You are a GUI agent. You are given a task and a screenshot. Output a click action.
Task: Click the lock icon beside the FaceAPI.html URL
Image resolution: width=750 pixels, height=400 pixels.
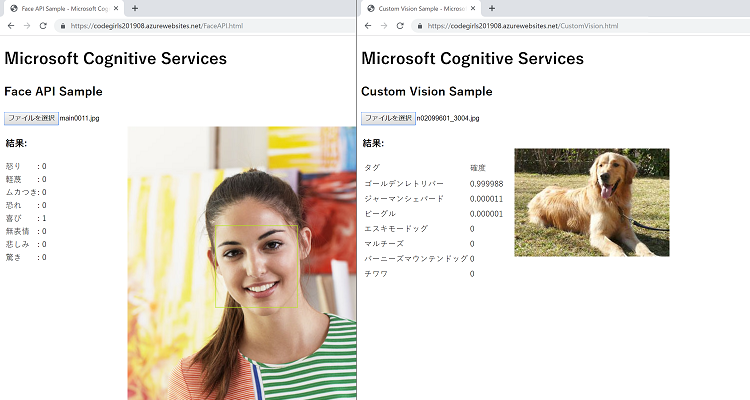click(63, 26)
